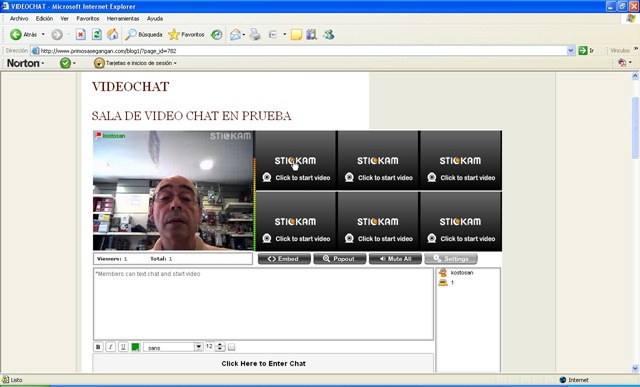Open the Mail envelope icon
Viewport: 640px width, 387px height.
(x=236, y=35)
